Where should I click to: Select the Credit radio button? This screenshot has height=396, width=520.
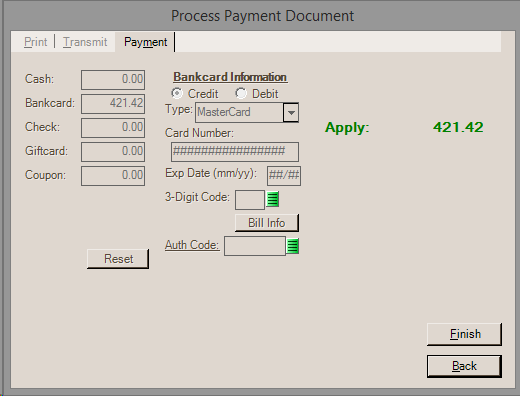[177, 93]
